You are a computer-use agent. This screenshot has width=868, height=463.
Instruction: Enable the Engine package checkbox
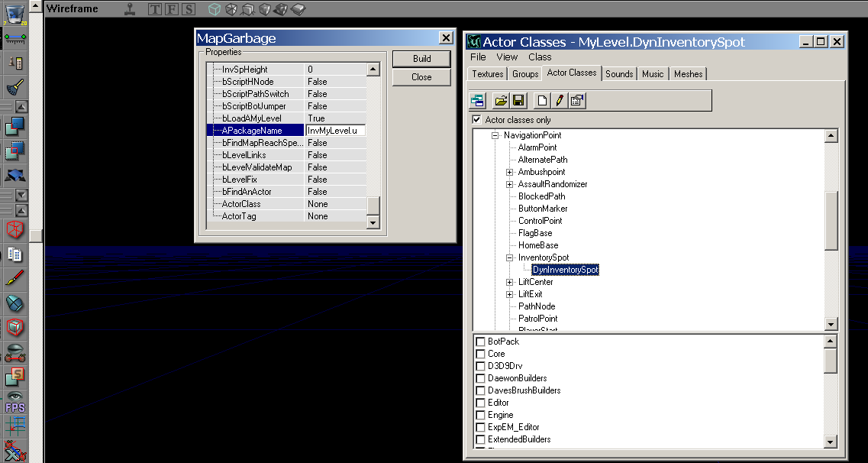point(480,415)
